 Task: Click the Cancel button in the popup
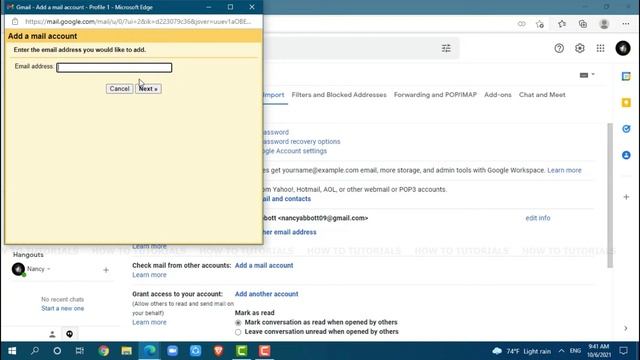point(119,89)
